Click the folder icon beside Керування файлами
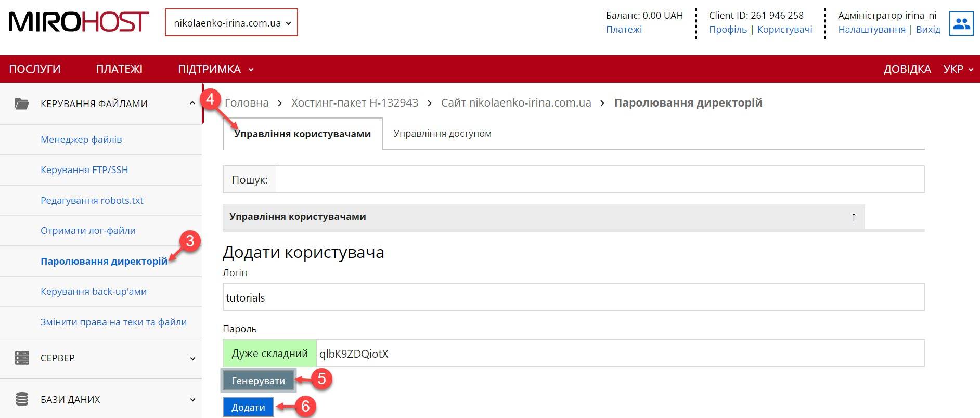The image size is (980, 418). tap(22, 103)
